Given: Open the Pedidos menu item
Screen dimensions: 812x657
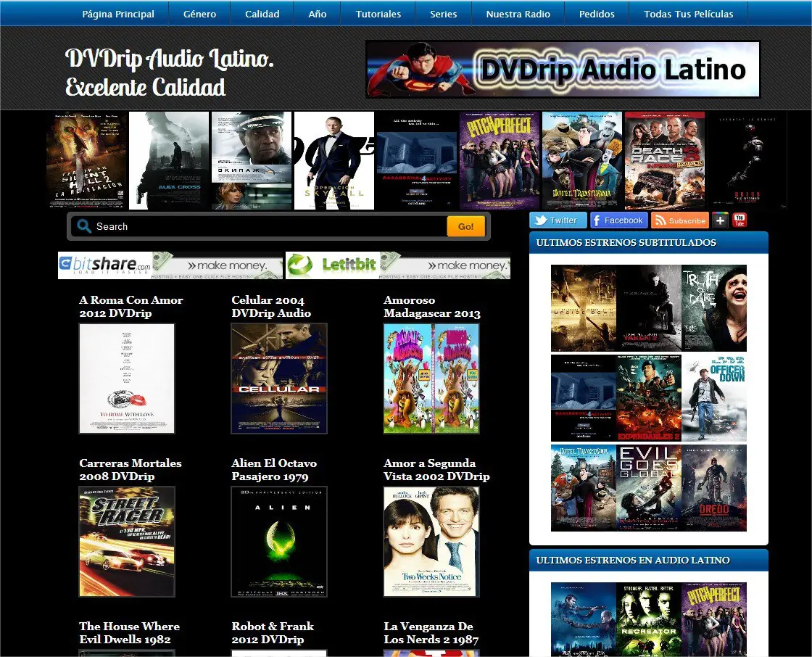Looking at the screenshot, I should coord(597,14).
